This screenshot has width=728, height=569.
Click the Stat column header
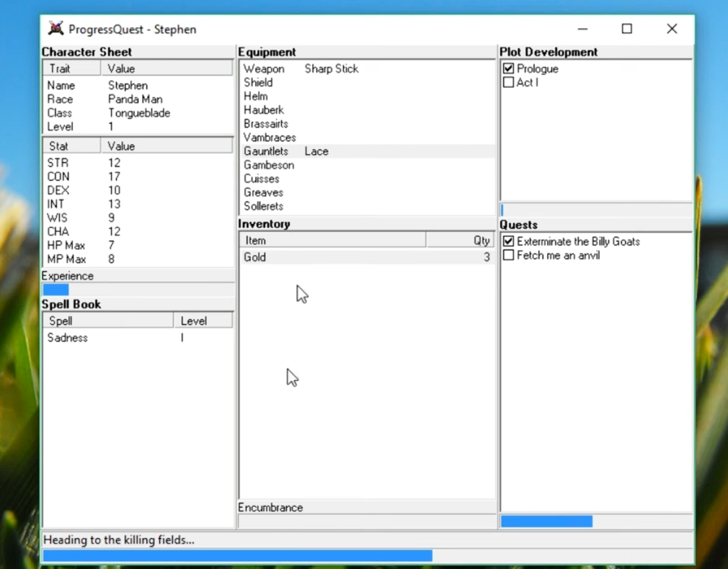point(72,146)
